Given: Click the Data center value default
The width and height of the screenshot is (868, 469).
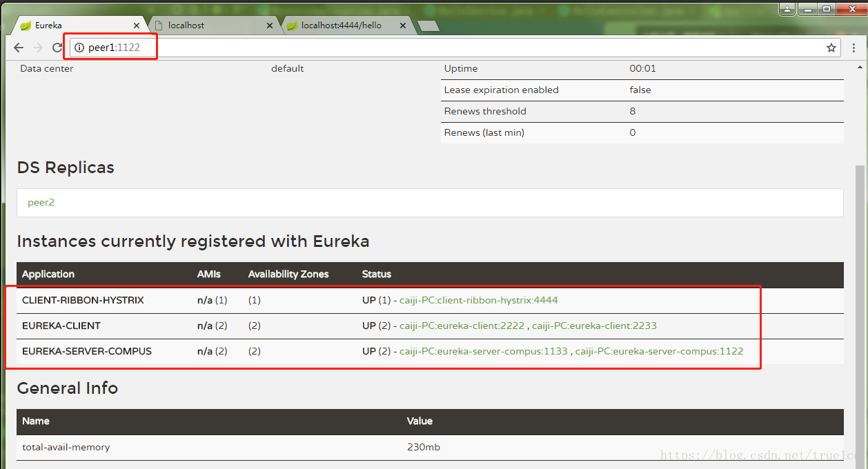Looking at the screenshot, I should click(288, 68).
